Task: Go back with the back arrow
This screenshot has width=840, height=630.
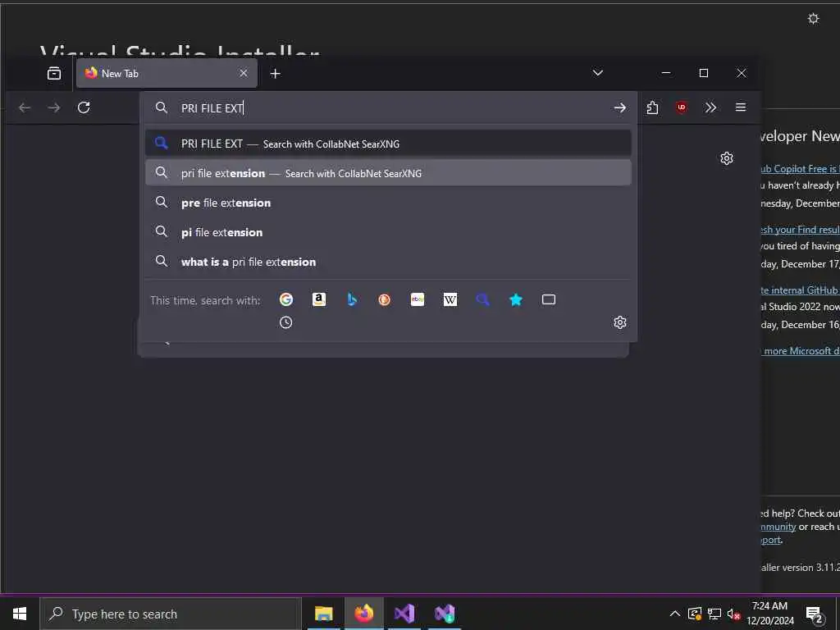Action: coord(25,107)
